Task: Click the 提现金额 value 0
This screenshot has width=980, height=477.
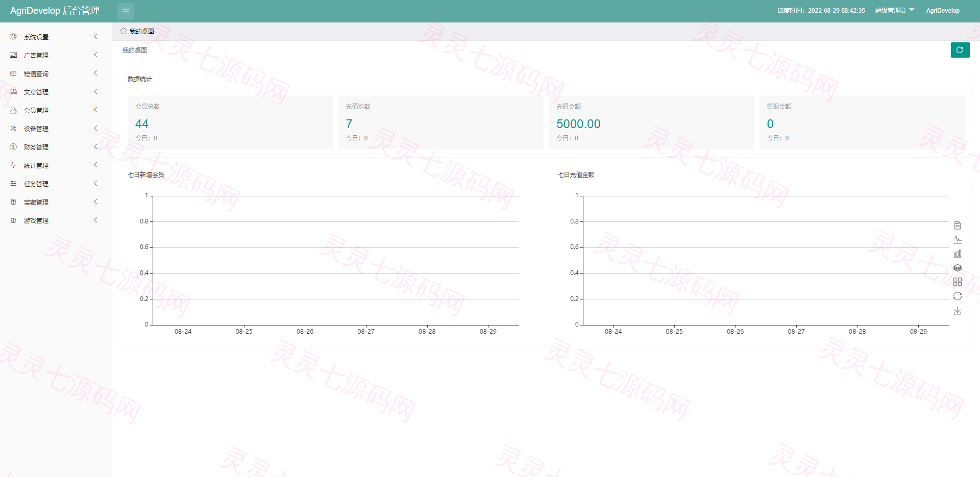Action: (x=770, y=124)
